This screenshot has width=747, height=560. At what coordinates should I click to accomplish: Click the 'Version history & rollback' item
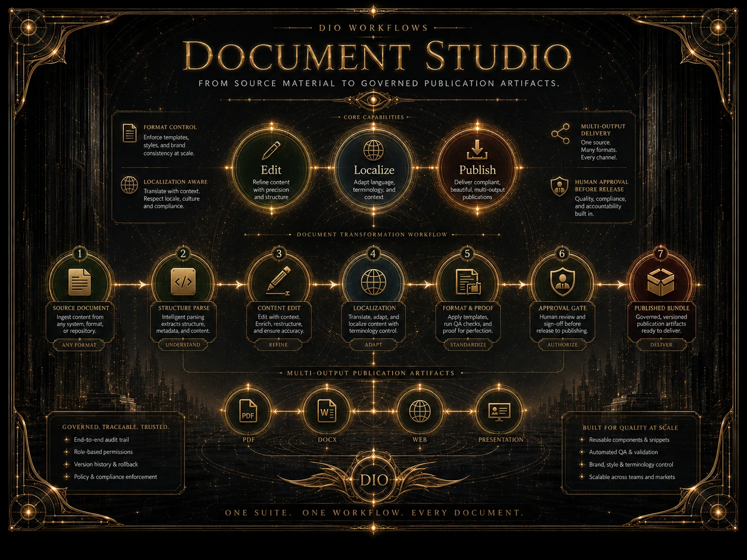point(106,465)
